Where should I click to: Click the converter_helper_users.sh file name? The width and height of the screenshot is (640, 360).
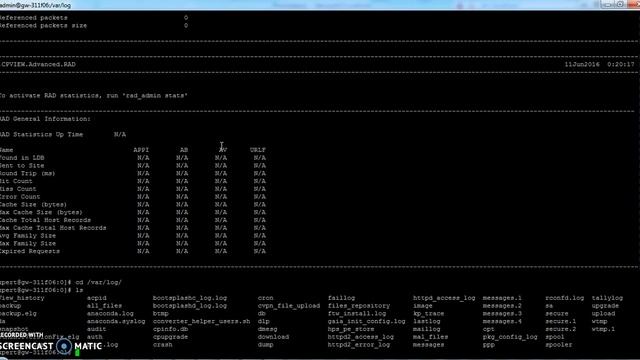tap(202, 321)
